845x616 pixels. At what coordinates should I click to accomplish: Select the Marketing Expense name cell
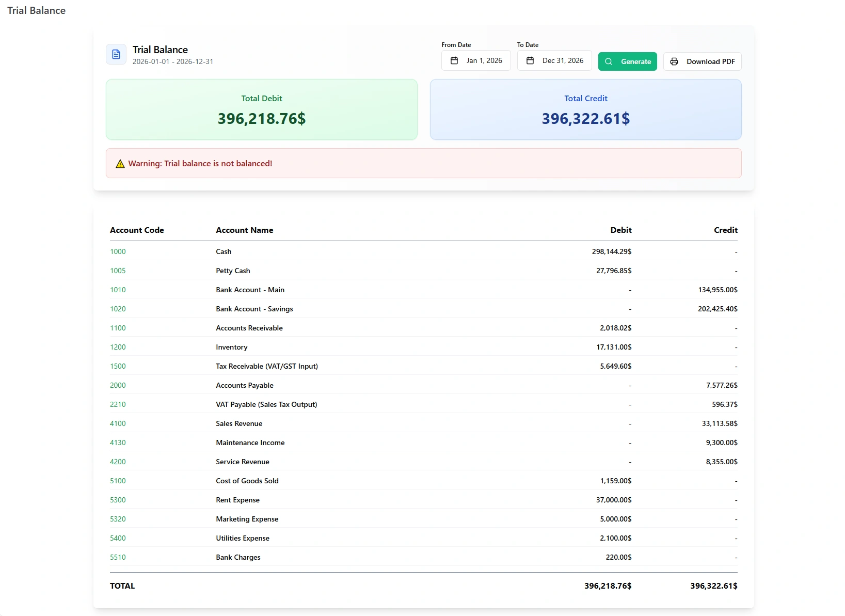click(x=247, y=519)
